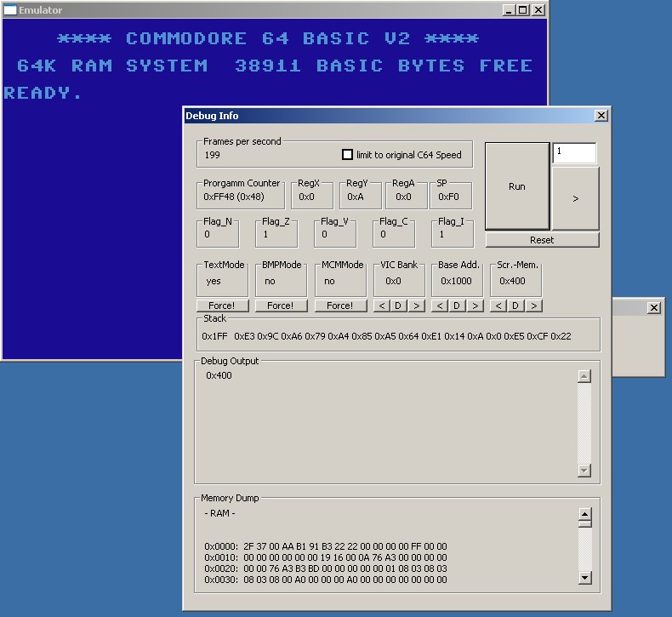Image resolution: width=672 pixels, height=617 pixels.
Task: Click the Flag_N value
Action: coord(207,234)
